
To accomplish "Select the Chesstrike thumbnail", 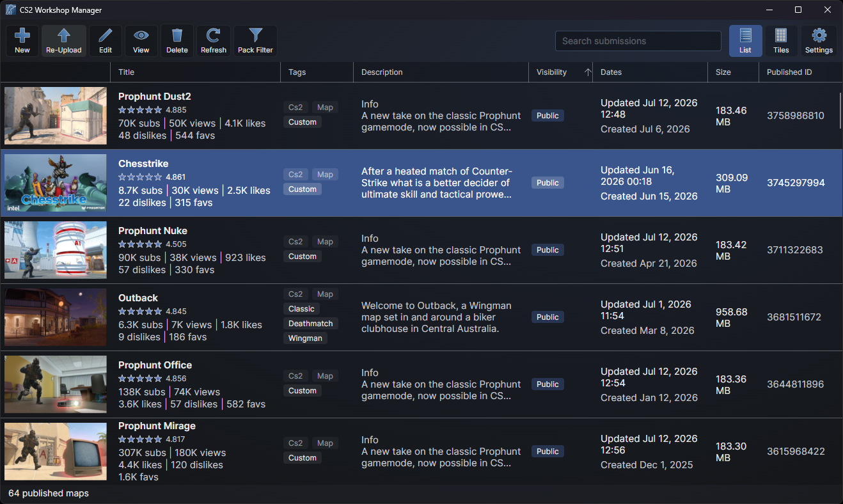I will 56,183.
